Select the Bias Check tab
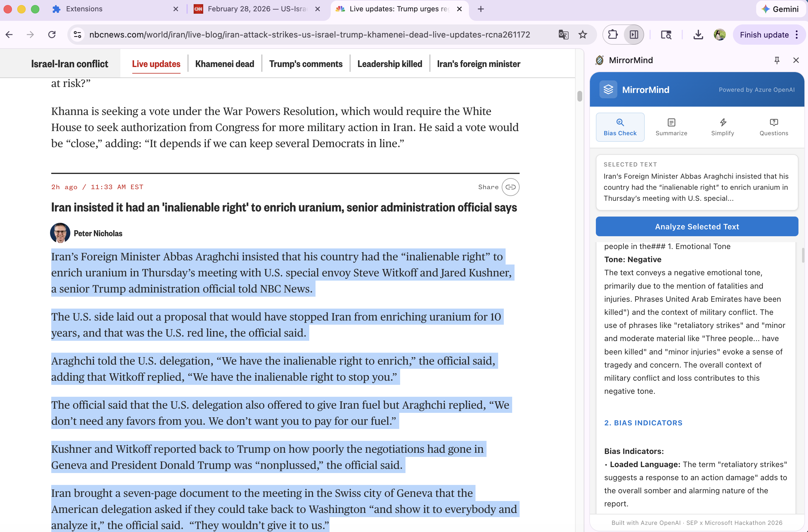The image size is (808, 532). (x=620, y=127)
